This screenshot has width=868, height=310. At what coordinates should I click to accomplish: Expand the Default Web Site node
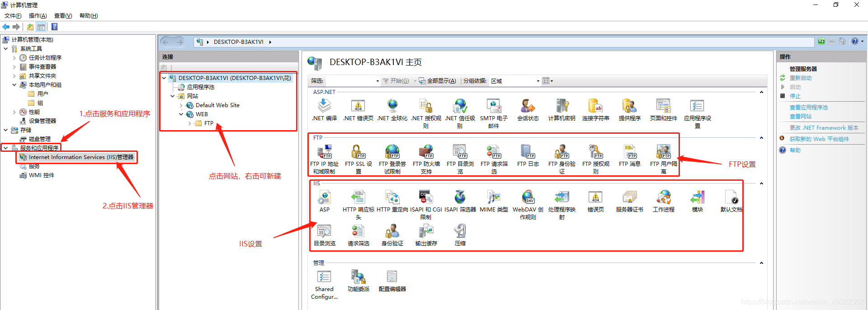181,105
